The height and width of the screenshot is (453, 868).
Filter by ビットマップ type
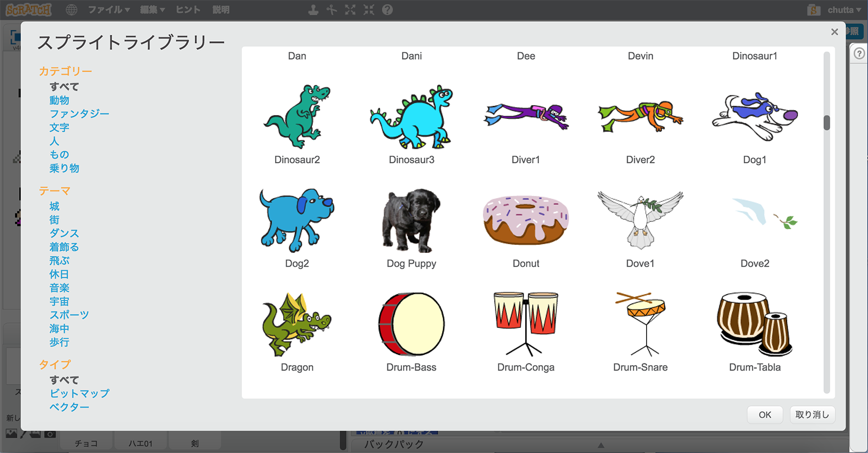pos(79,393)
